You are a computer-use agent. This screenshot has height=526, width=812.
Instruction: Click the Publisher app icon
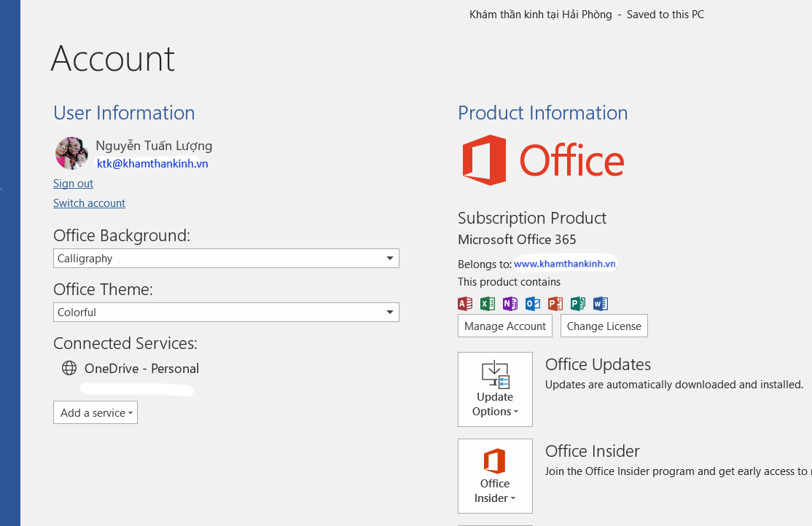point(578,303)
